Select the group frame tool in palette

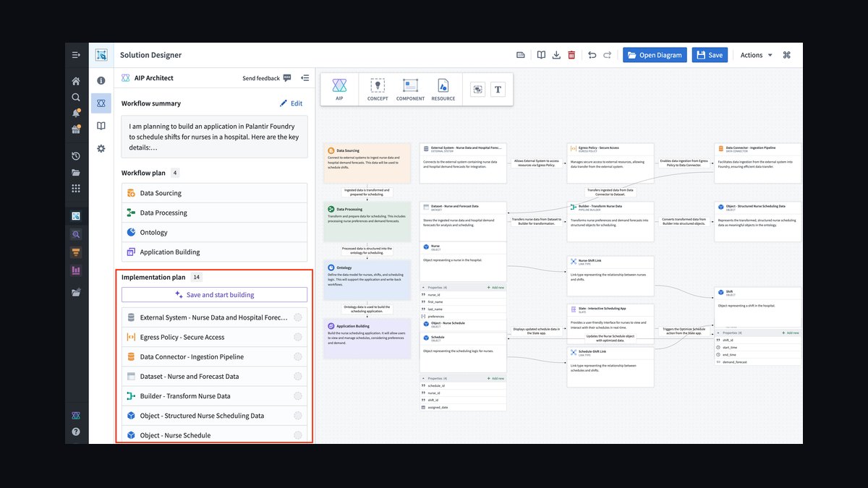coord(477,90)
